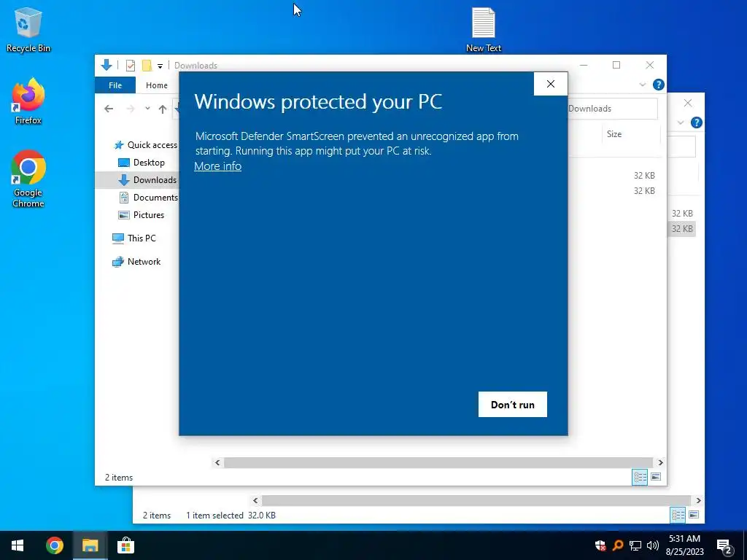Click the orange magnifier tray icon
This screenshot has width=747, height=560.
[618, 545]
